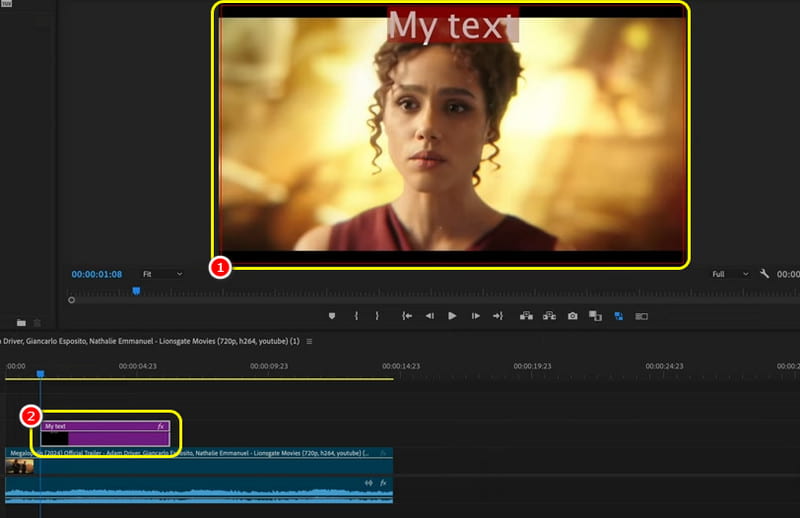Open the Full playback resolution dropdown

tap(730, 274)
